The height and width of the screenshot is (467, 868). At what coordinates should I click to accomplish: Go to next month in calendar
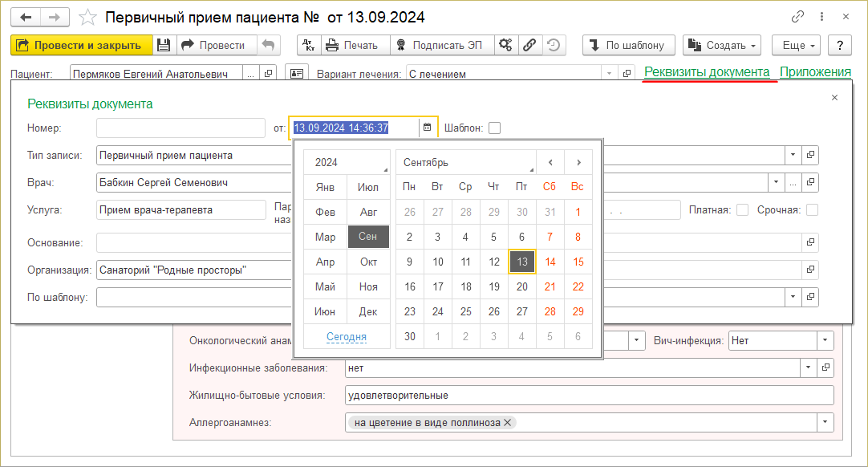coord(578,162)
